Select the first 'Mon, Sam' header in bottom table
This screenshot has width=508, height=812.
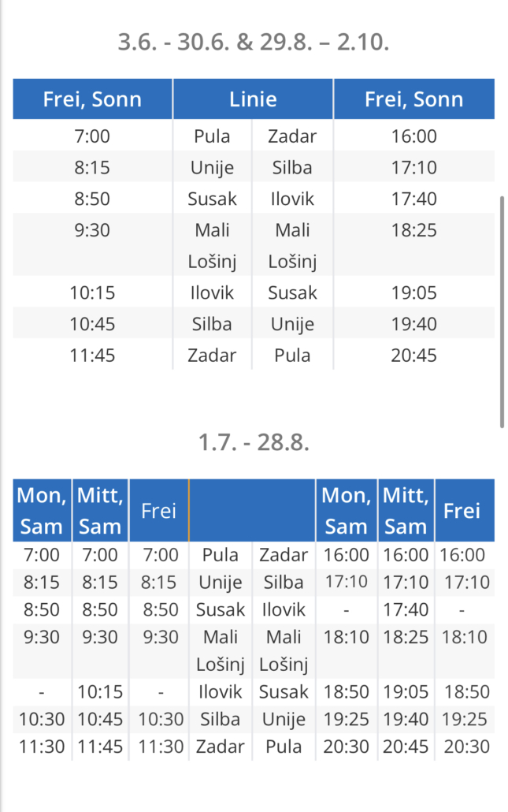pos(42,511)
